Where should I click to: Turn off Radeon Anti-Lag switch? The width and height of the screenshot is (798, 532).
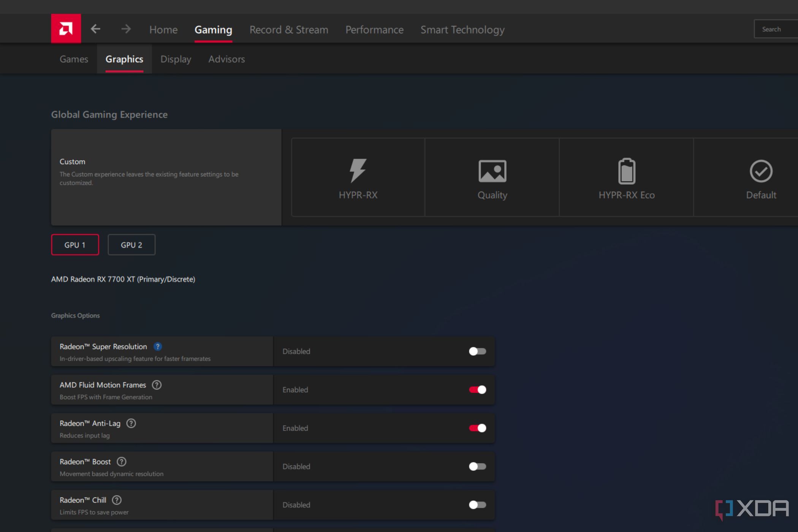click(x=477, y=428)
